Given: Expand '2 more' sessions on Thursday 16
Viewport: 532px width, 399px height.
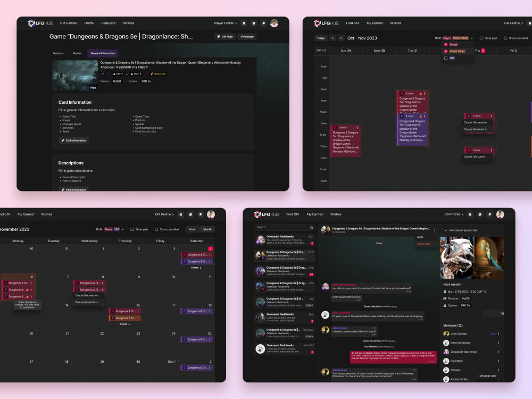Looking at the screenshot, I should [124, 324].
